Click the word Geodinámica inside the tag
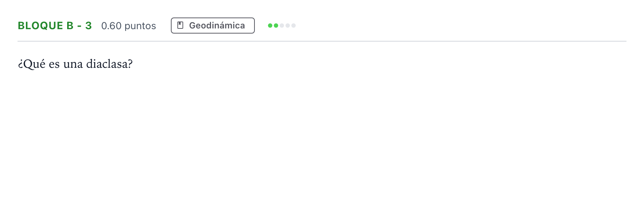 point(217,26)
